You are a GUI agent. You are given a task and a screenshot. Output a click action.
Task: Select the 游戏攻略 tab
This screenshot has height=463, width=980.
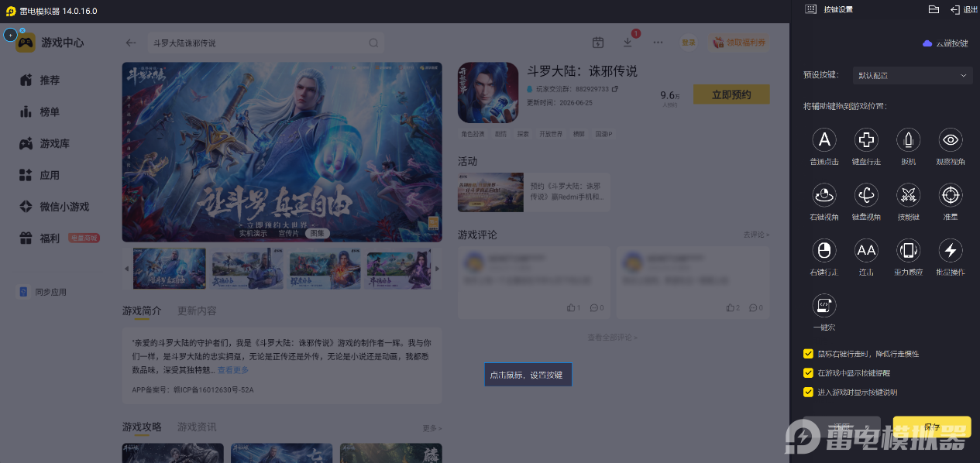pos(142,427)
